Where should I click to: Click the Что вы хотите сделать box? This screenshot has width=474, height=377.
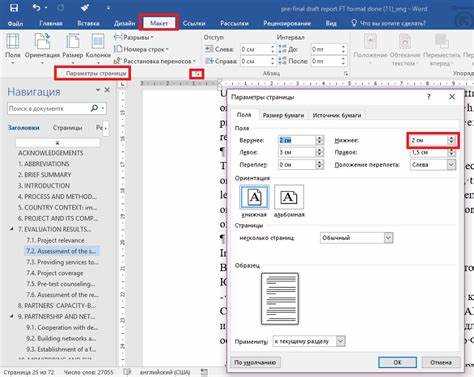(x=389, y=23)
